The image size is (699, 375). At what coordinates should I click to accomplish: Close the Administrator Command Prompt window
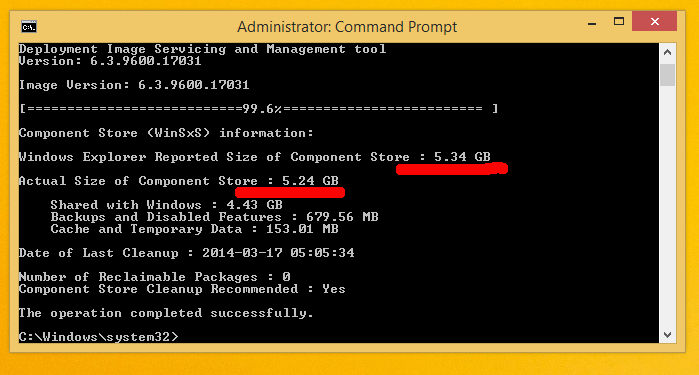click(654, 21)
